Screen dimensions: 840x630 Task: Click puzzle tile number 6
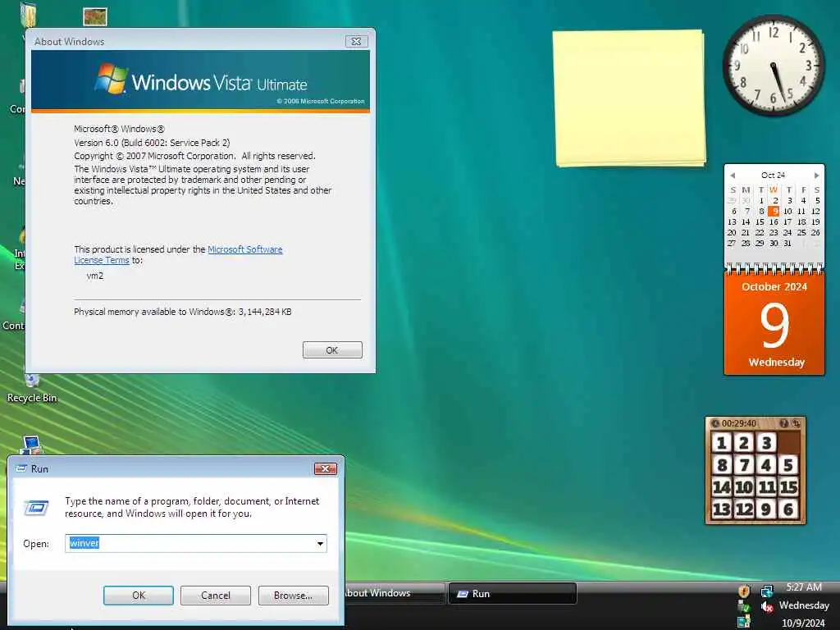pos(788,509)
